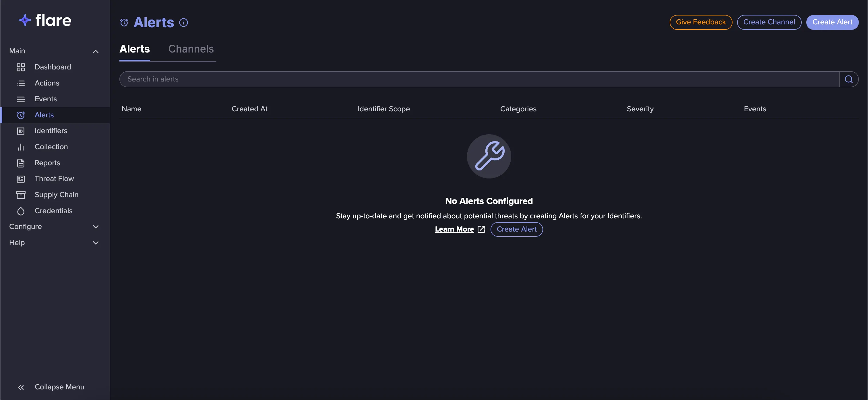Click the Collapse Menu label
Viewport: 868px width, 400px height.
pos(59,387)
